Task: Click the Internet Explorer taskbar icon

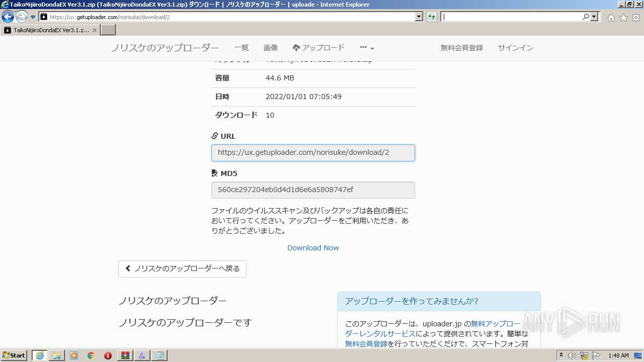Action: (40, 355)
